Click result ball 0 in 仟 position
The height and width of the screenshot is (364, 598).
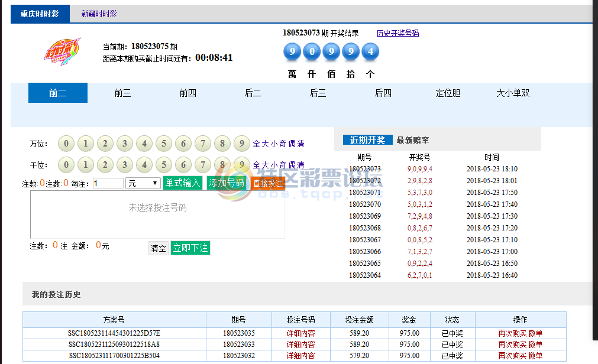click(x=312, y=51)
